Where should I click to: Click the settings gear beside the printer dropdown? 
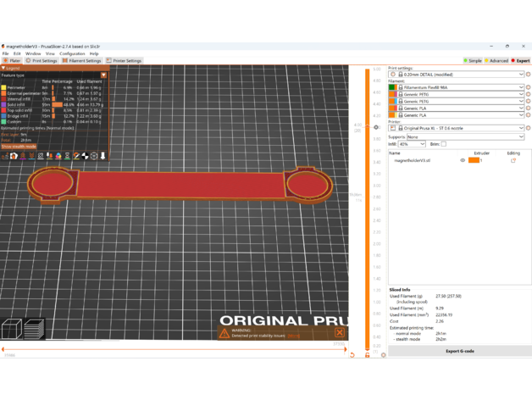click(x=528, y=128)
